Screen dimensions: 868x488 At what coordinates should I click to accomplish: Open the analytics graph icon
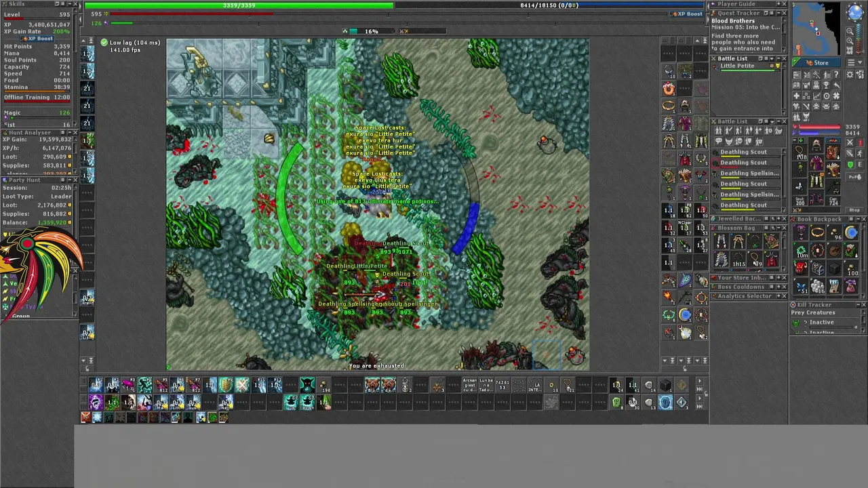[816, 96]
